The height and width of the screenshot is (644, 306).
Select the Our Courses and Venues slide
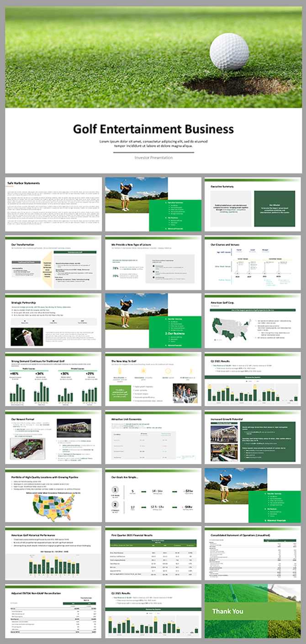tap(253, 263)
